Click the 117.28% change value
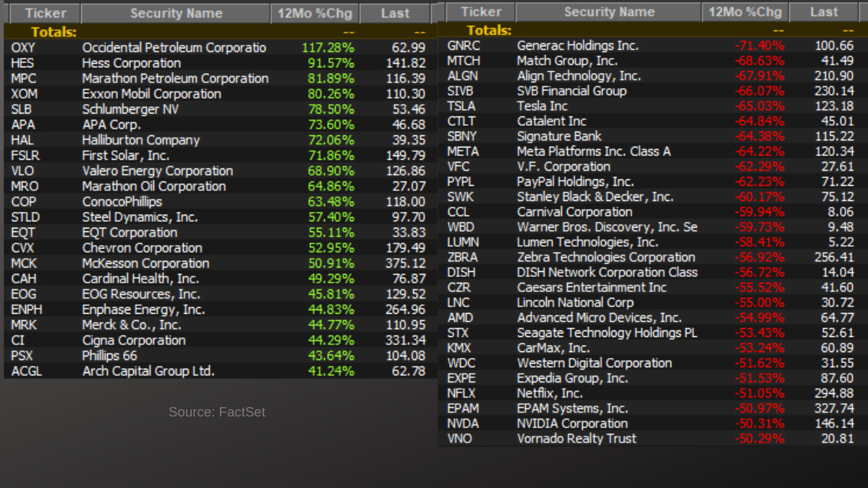The height and width of the screenshot is (488, 868). [328, 48]
